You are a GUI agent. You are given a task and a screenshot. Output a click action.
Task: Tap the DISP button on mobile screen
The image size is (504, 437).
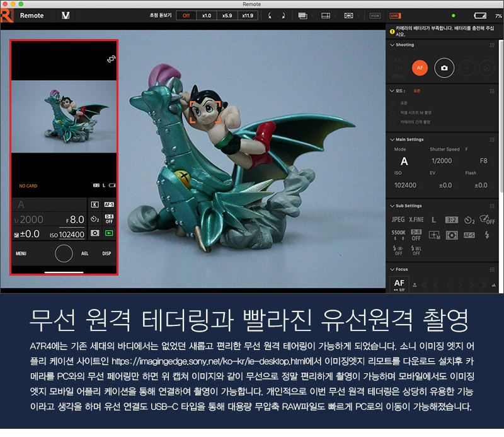(x=106, y=253)
